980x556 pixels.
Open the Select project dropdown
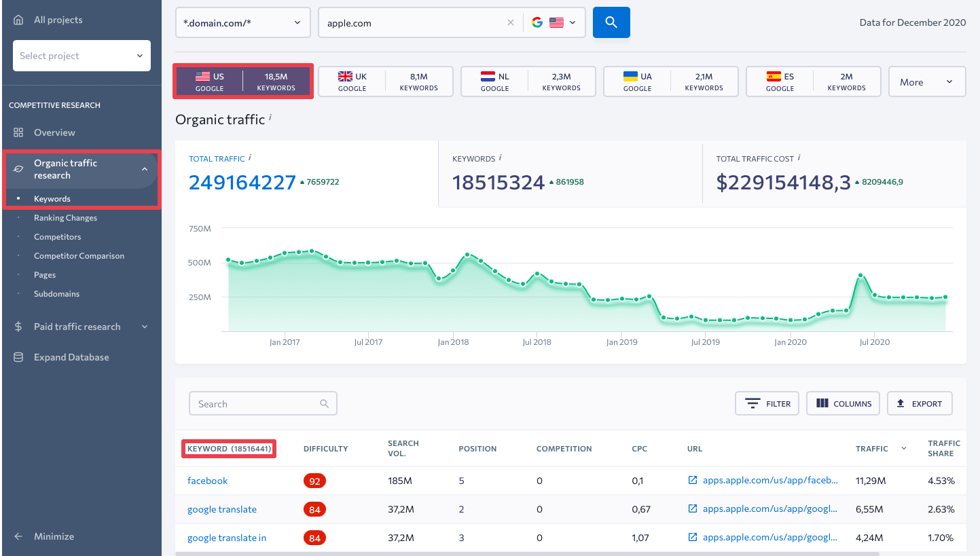81,56
